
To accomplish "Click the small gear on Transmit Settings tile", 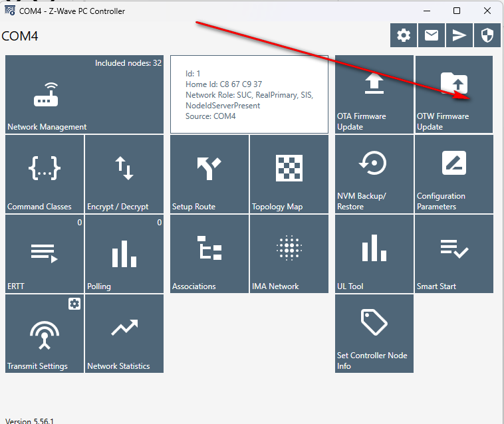I will point(74,304).
